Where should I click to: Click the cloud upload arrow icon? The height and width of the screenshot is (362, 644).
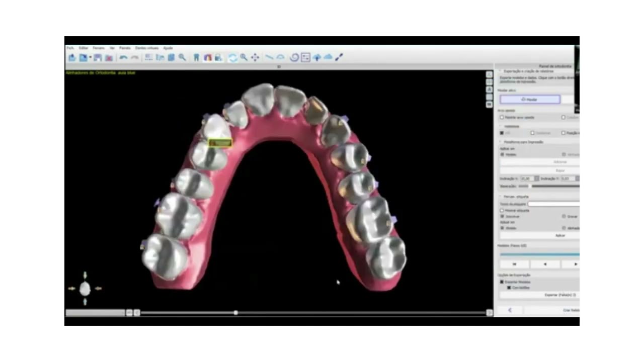coord(317,58)
